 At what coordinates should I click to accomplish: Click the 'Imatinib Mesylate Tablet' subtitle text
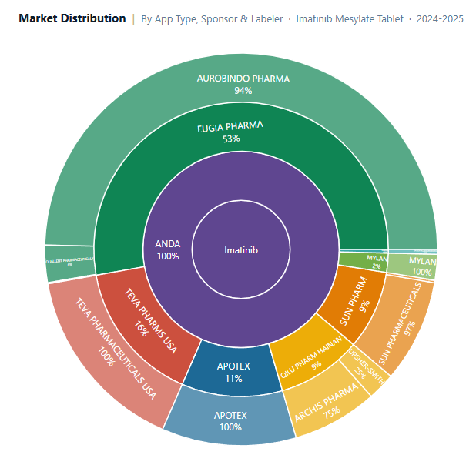350,18
